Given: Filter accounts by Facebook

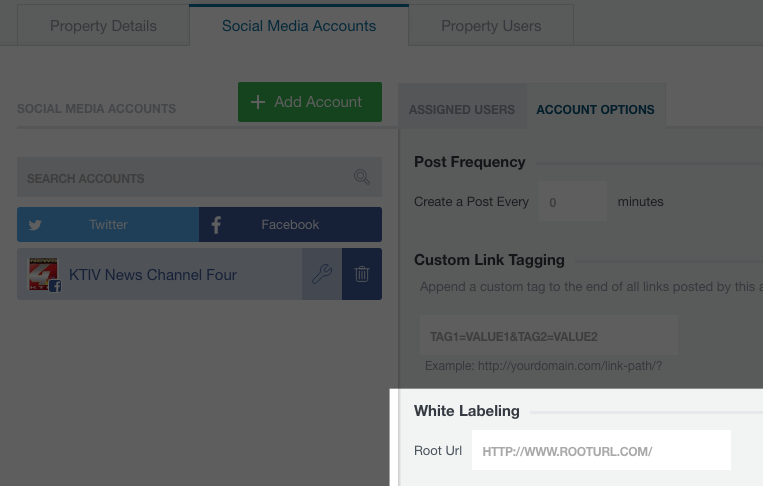Looking at the screenshot, I should tap(291, 225).
